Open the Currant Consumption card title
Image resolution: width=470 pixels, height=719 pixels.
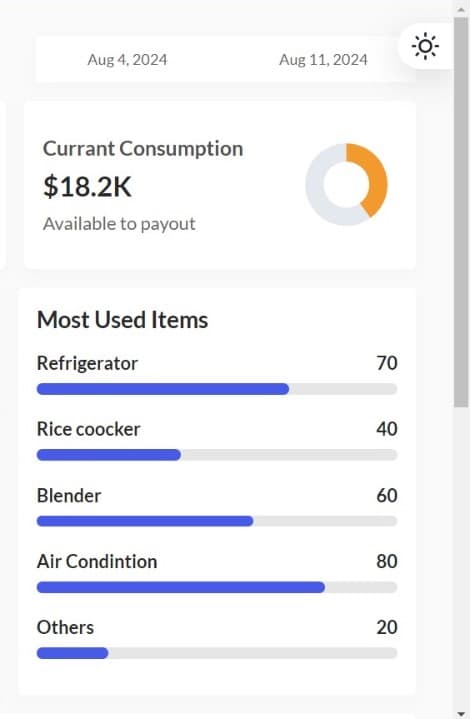tap(143, 149)
